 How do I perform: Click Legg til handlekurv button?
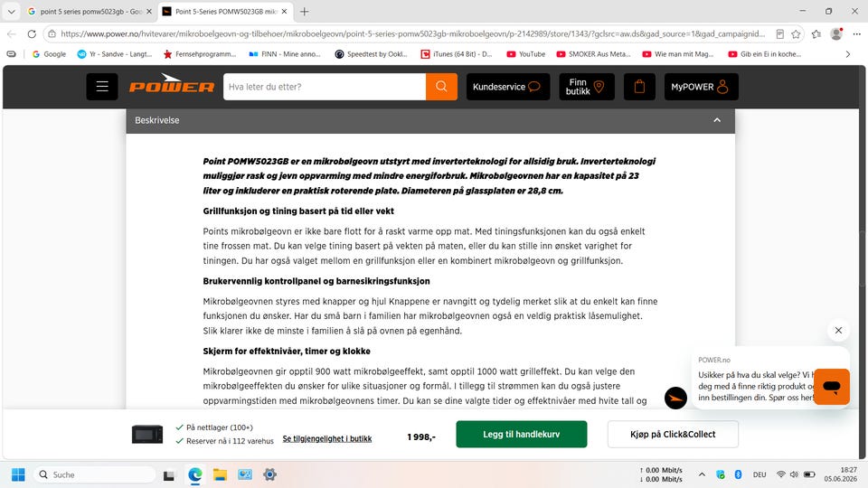(522, 435)
